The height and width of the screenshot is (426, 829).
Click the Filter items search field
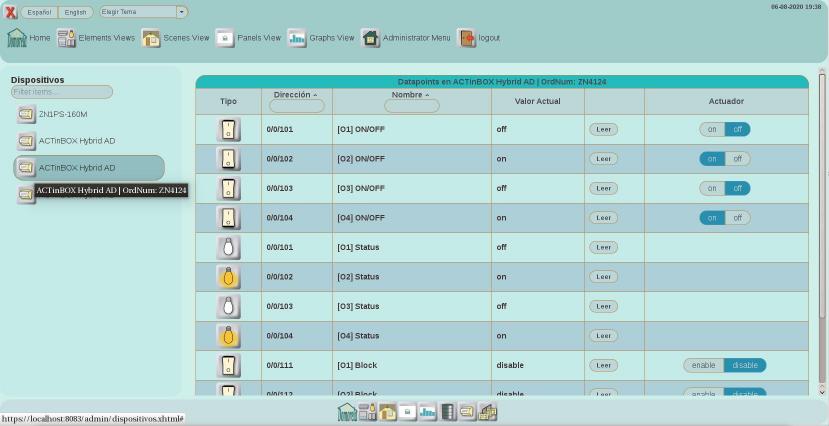pos(62,92)
